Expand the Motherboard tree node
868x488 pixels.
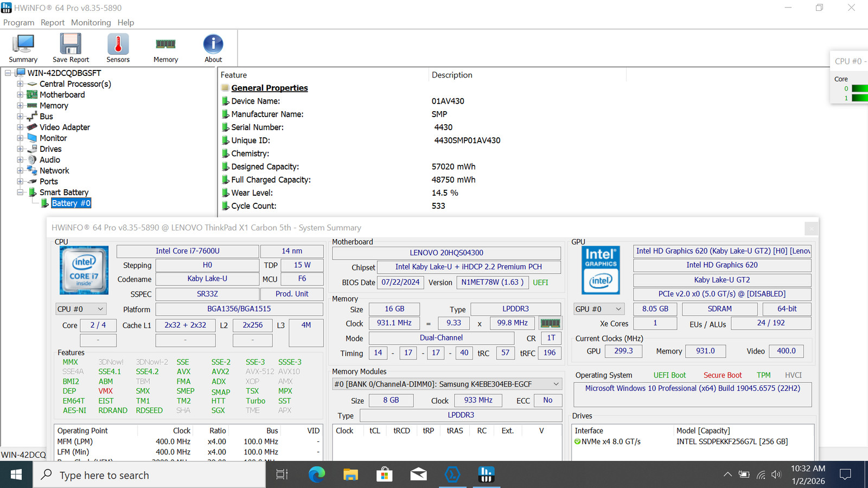coord(20,95)
